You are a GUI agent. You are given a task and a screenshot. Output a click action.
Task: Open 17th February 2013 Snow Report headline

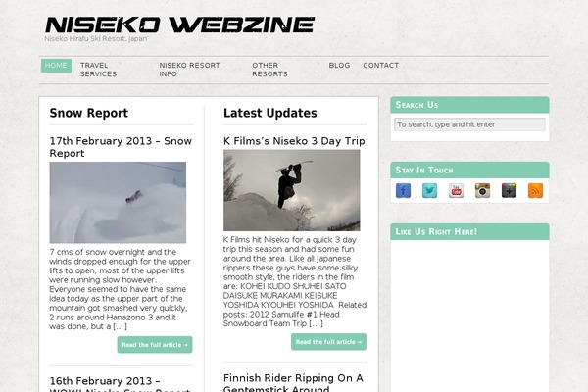click(x=121, y=147)
